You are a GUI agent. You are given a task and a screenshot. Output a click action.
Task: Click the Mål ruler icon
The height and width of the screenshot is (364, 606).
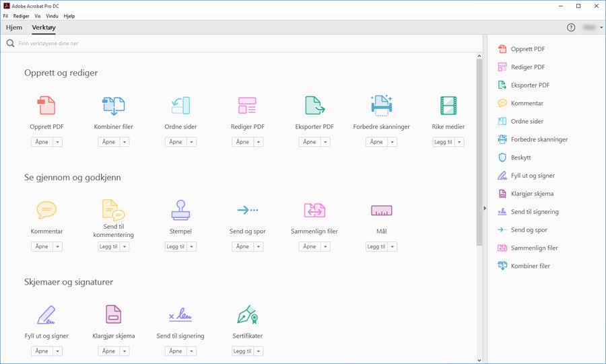(x=382, y=211)
